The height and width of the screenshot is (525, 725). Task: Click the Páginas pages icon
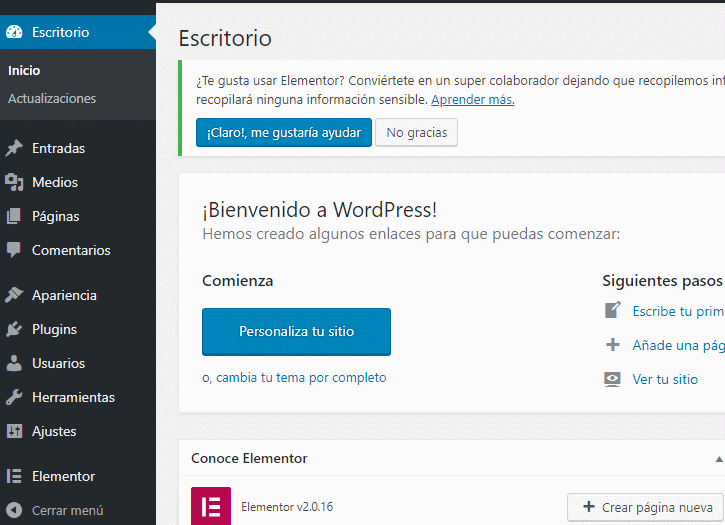pos(14,216)
